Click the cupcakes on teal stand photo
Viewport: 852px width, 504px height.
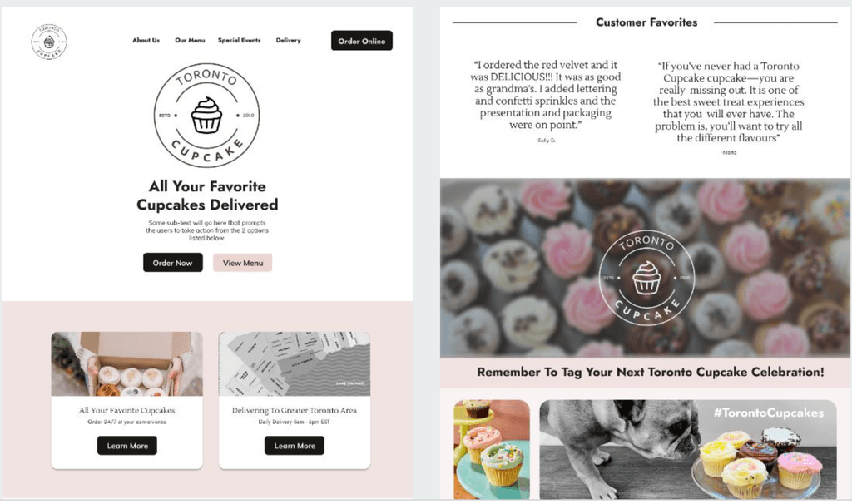(492, 450)
